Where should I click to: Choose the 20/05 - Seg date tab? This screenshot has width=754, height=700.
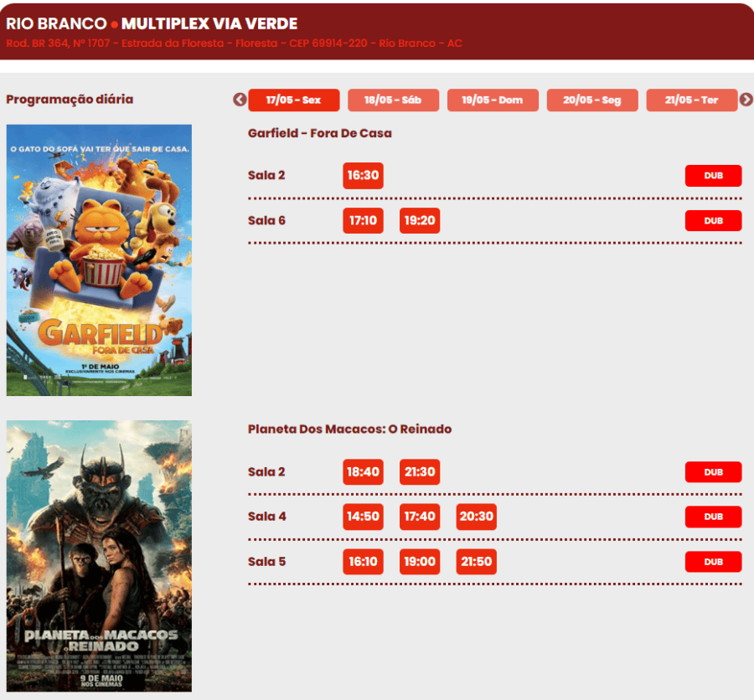coord(592,100)
